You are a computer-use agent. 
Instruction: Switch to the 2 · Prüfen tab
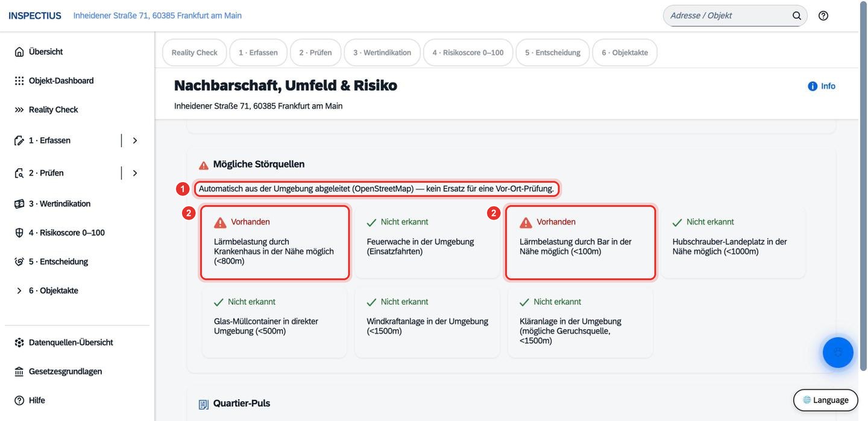315,52
